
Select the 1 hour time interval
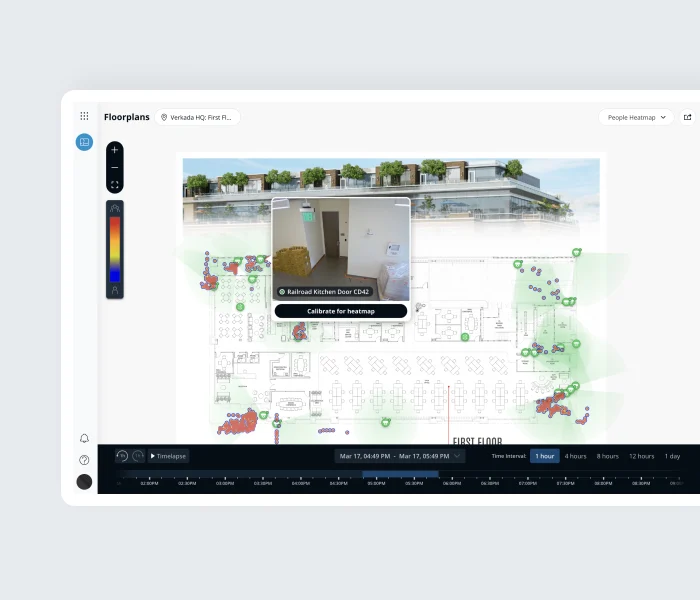545,456
